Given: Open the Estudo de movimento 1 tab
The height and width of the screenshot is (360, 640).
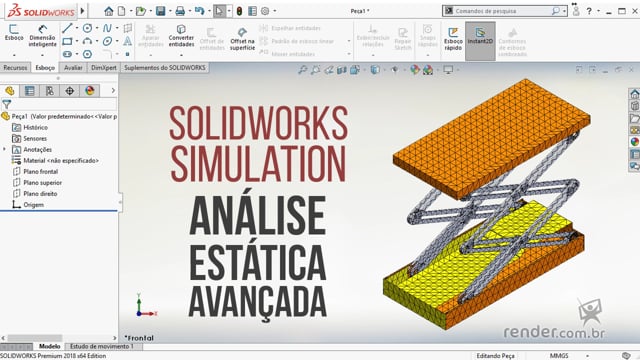Looking at the screenshot, I should [x=102, y=346].
